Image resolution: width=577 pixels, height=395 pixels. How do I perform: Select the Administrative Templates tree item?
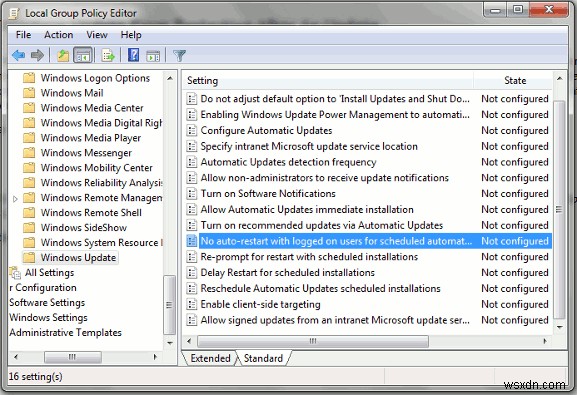(x=66, y=332)
